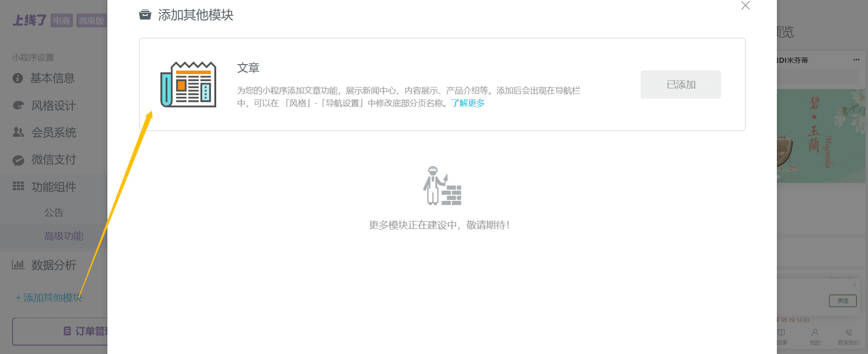Open 微信支付 in the sidebar
Viewport: 868px width, 354px height.
point(53,160)
